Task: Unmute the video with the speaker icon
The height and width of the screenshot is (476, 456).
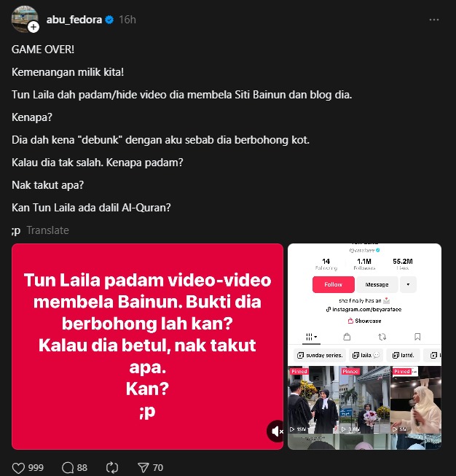Action: click(x=276, y=431)
